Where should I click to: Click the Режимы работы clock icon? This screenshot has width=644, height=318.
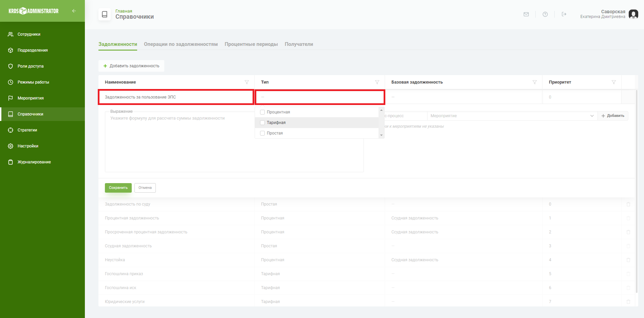point(11,82)
